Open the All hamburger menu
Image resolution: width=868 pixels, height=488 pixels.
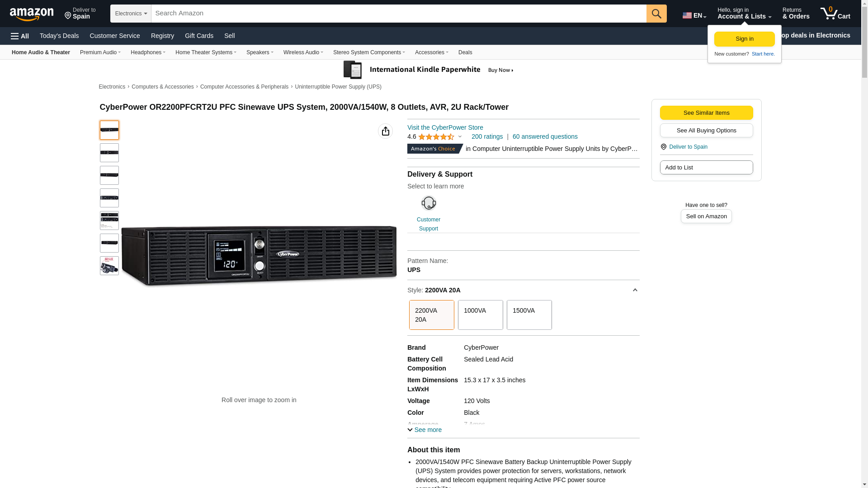[x=20, y=36]
